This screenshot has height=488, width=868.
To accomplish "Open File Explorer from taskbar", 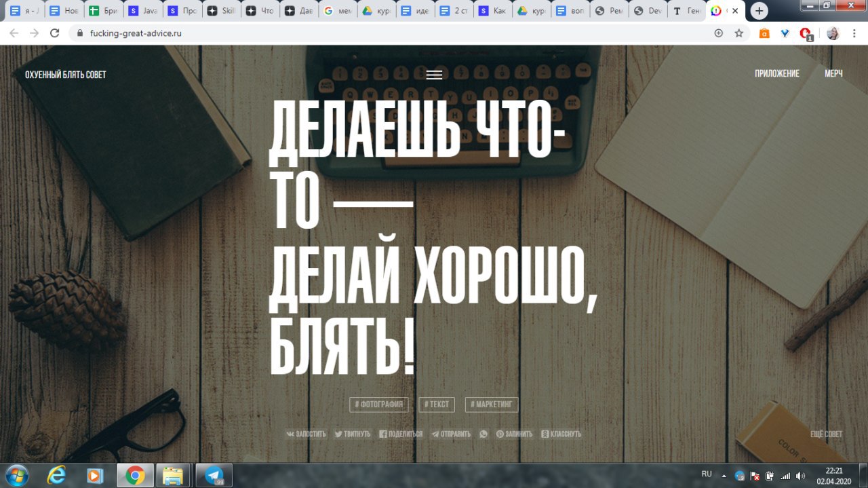I will point(174,475).
